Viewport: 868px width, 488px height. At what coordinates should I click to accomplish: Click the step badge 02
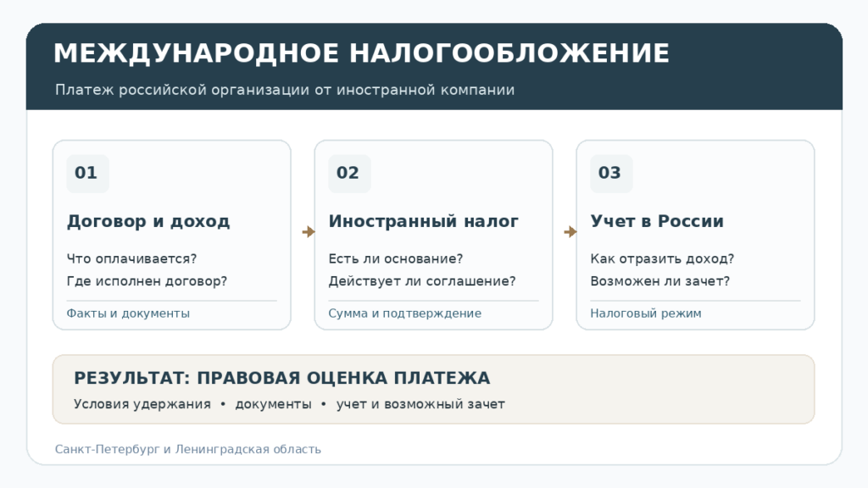[x=349, y=174]
